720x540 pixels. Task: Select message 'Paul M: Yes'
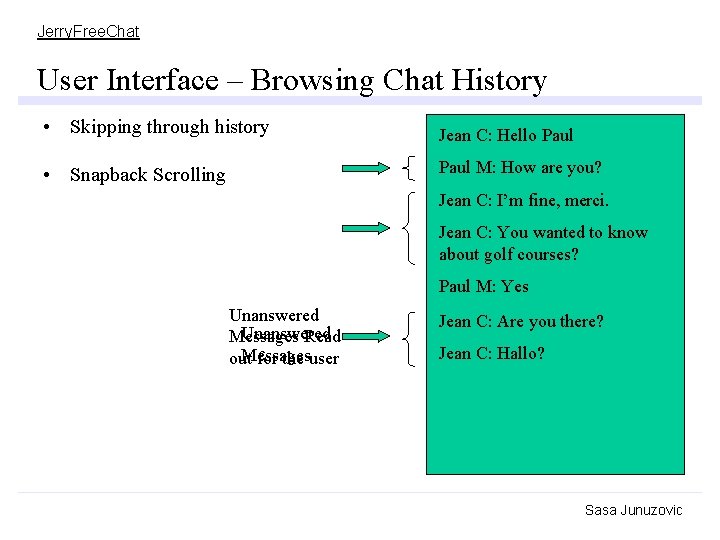pyautogui.click(x=484, y=287)
